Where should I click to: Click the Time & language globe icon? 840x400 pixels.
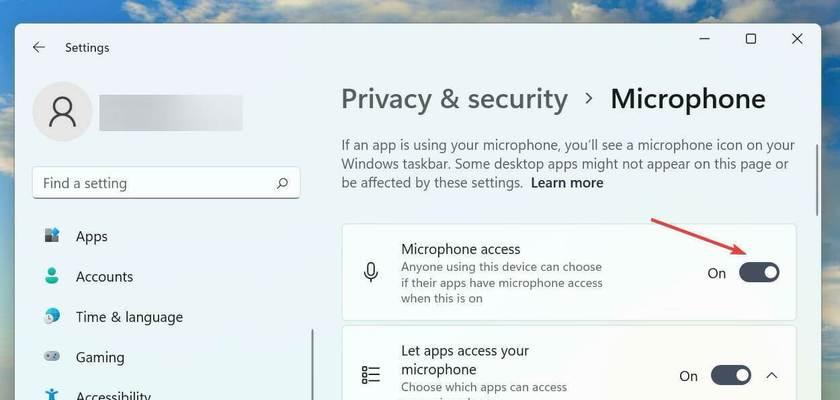tap(52, 316)
